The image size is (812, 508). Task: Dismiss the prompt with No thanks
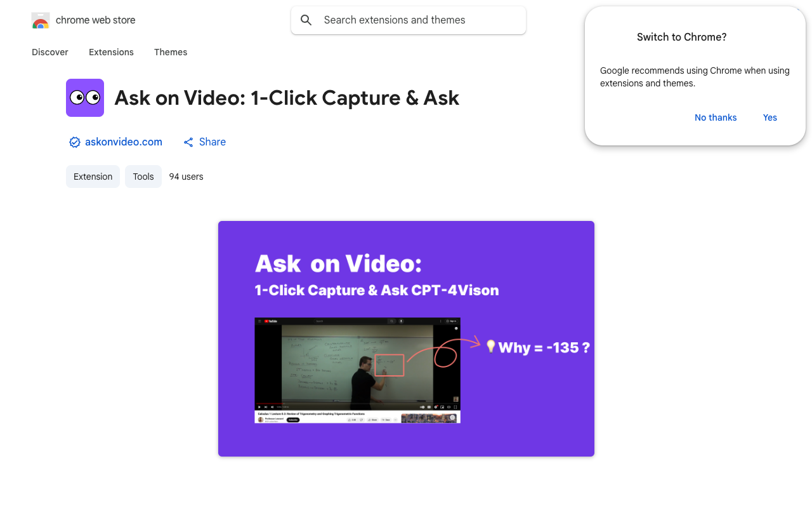click(x=716, y=117)
